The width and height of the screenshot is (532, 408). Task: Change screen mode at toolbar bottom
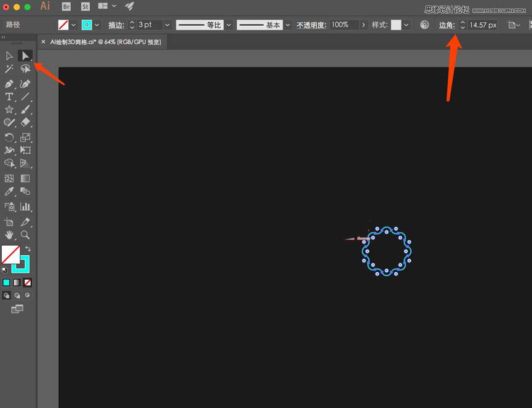click(x=17, y=308)
